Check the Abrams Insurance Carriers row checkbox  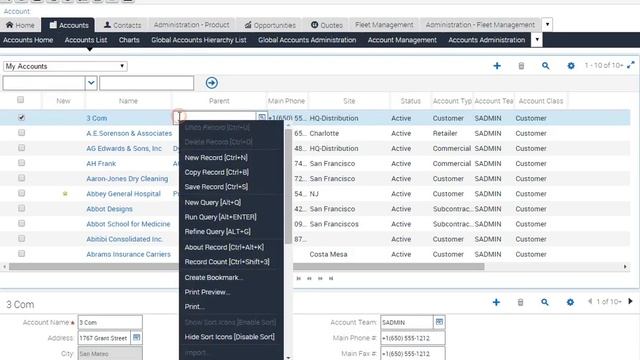pos(21,253)
